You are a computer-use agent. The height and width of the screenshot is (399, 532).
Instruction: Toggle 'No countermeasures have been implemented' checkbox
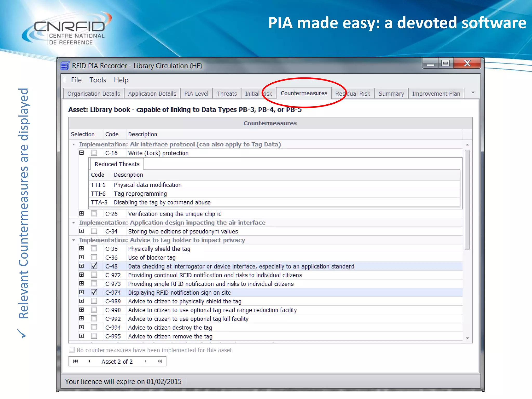[72, 350]
